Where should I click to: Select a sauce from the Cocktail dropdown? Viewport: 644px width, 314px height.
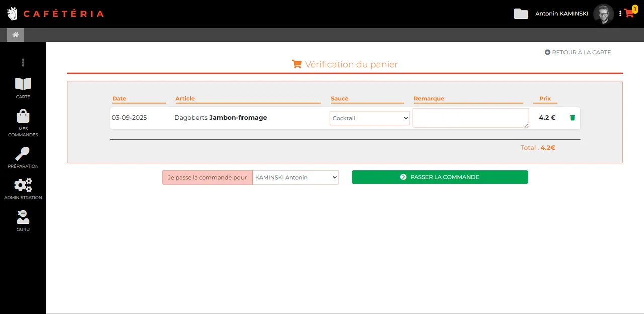[370, 118]
